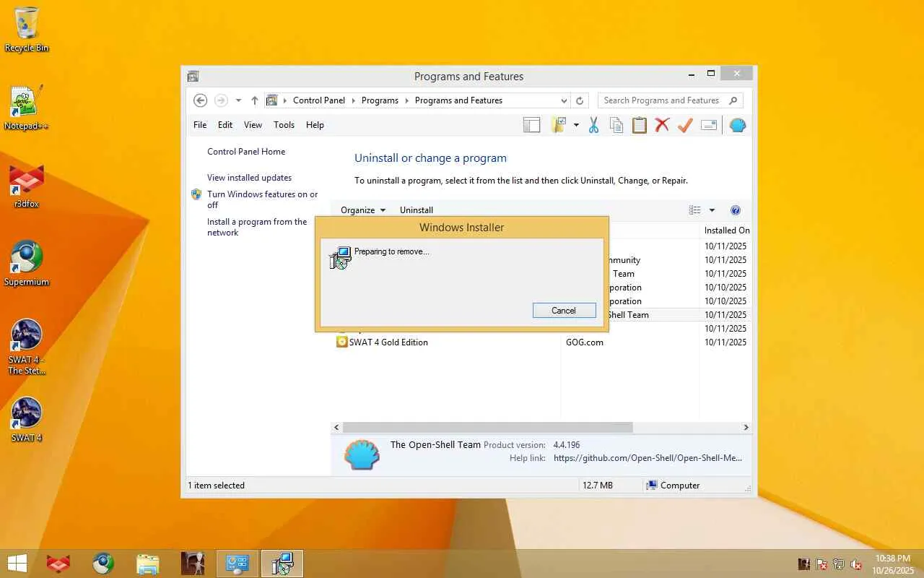Click the Open-Shell GitHub help link
The image size is (924, 578).
pos(648,458)
